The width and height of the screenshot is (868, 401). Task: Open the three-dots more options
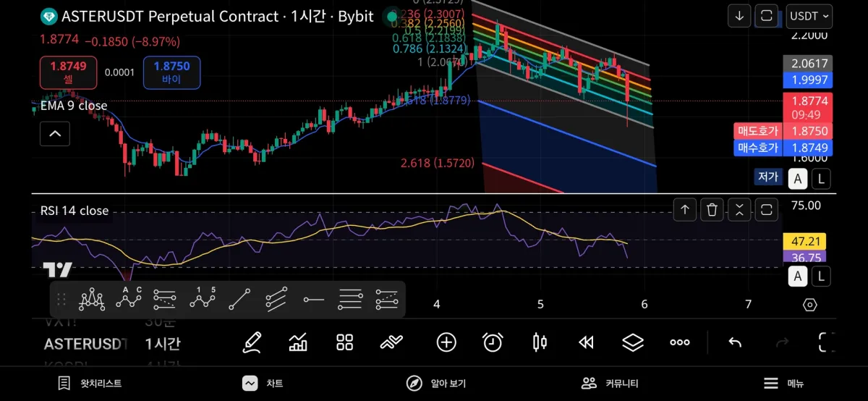(x=680, y=342)
